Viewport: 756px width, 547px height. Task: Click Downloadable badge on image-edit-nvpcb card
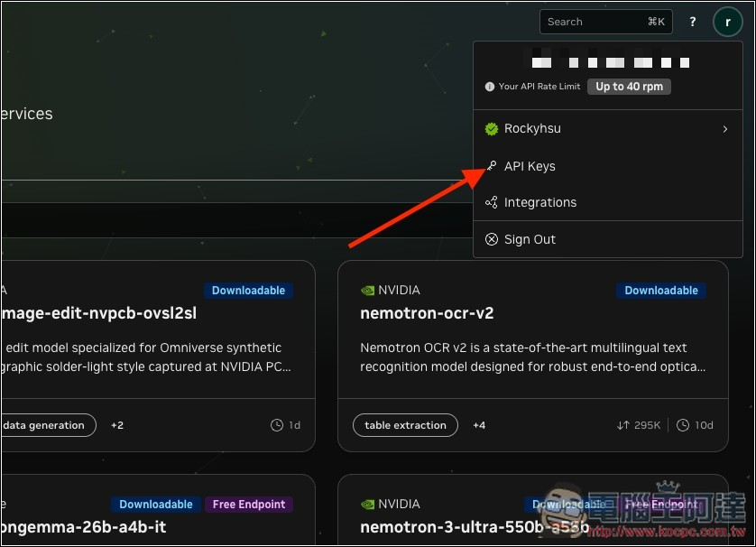coord(248,291)
